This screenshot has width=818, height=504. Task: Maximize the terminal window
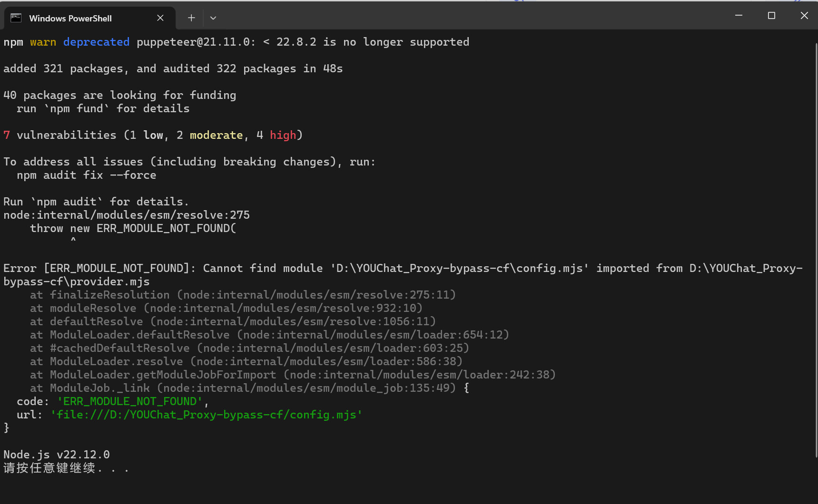[771, 15]
